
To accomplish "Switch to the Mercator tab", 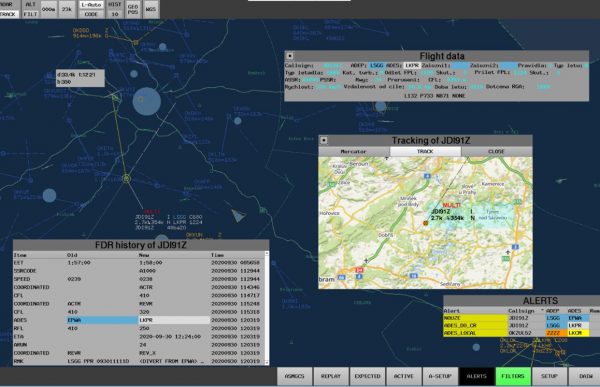I will tap(354, 152).
